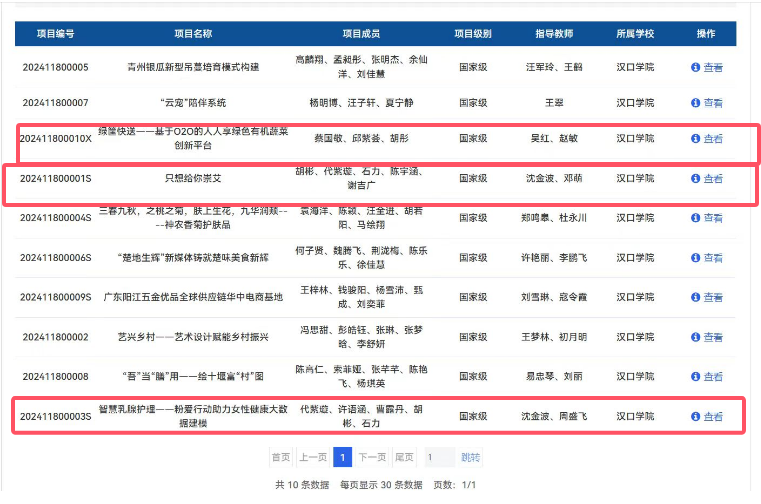
Task: Click the 项目编号 column header
Action: click(56, 33)
